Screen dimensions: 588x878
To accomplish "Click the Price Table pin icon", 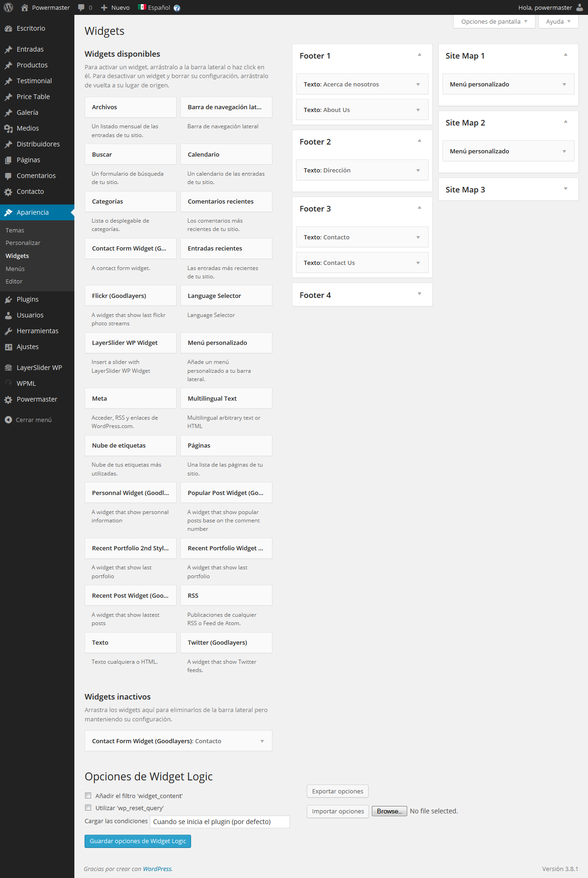I will 8,97.
